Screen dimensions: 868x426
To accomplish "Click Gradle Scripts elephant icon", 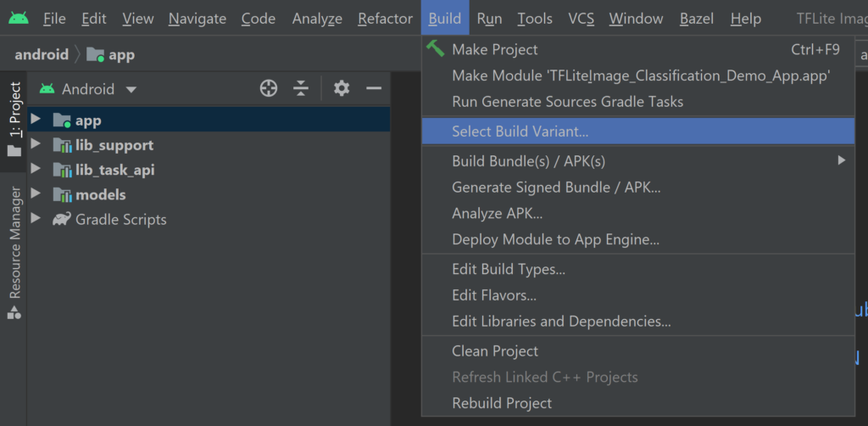I will pos(61,220).
